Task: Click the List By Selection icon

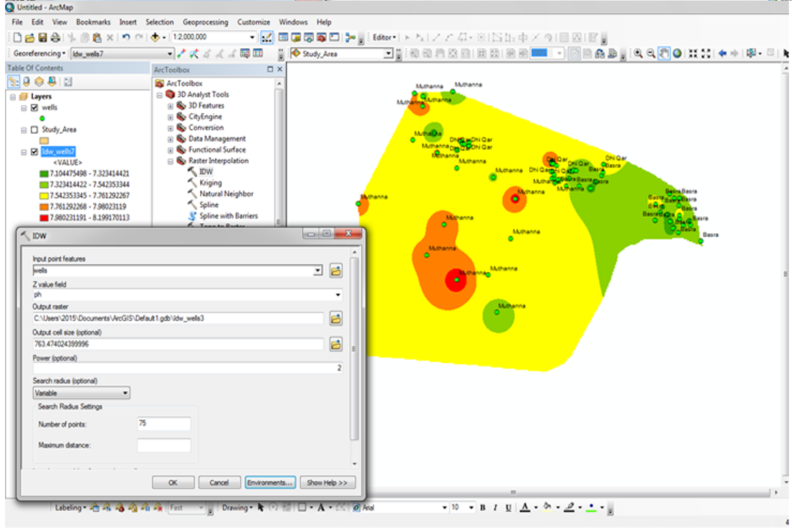Action: (52, 81)
